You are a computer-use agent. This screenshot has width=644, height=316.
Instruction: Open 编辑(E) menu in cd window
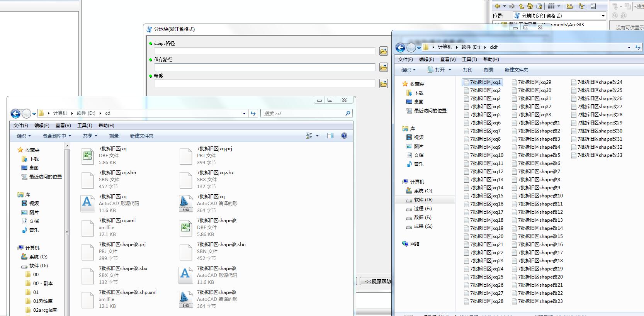[42, 126]
